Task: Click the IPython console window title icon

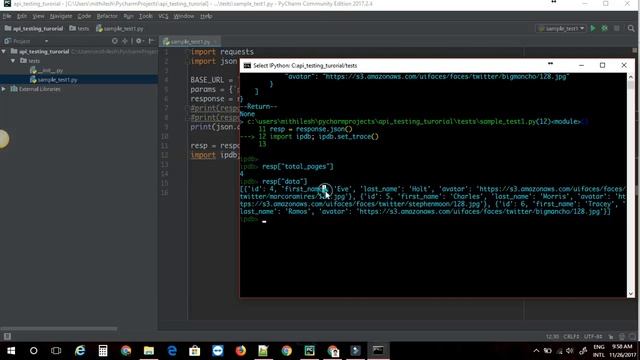Action: [x=247, y=65]
